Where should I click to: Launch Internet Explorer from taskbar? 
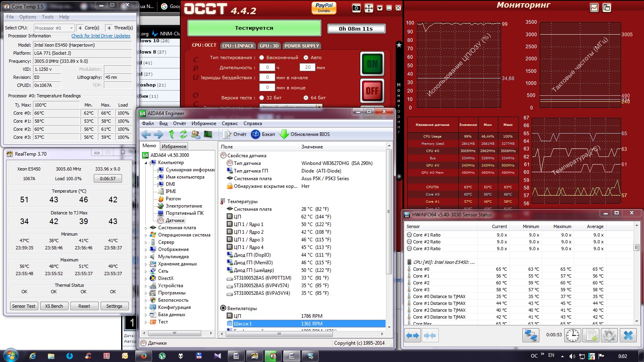pos(33,356)
